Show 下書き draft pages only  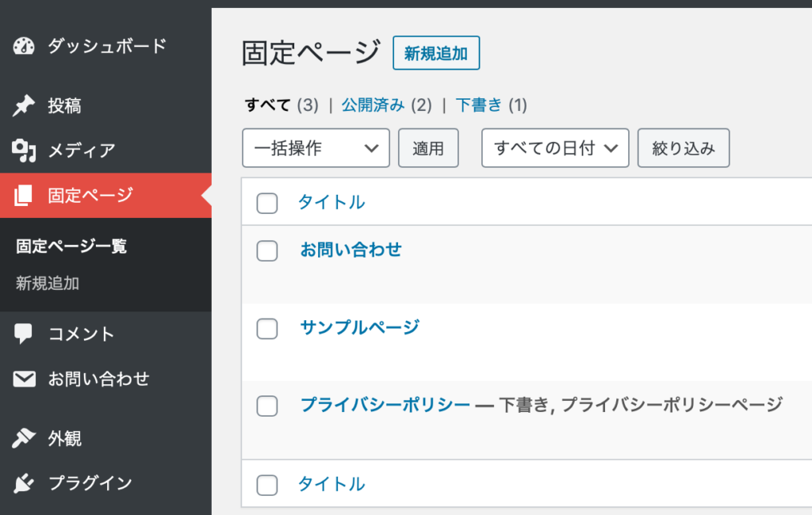pyautogui.click(x=479, y=105)
